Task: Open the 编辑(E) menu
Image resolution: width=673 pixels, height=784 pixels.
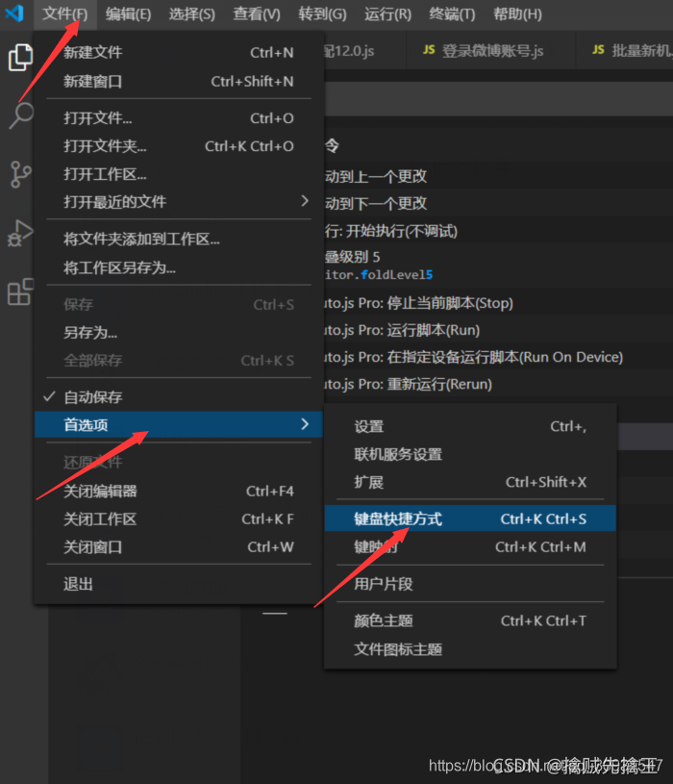Action: click(128, 14)
